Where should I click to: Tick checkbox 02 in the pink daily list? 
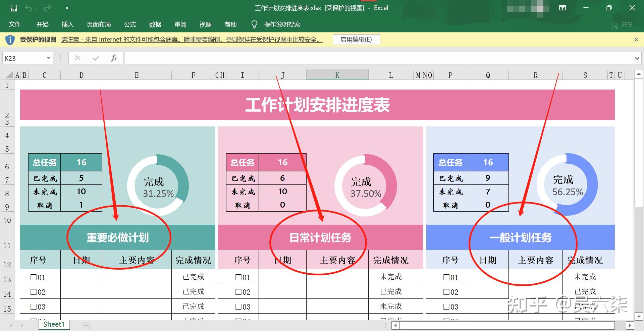(238, 292)
